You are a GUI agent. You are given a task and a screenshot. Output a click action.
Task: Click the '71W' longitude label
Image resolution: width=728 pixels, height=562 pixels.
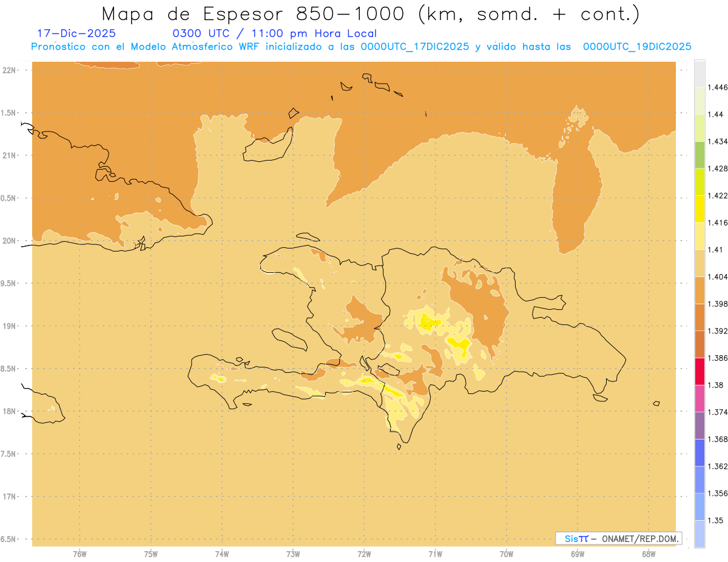tap(435, 554)
